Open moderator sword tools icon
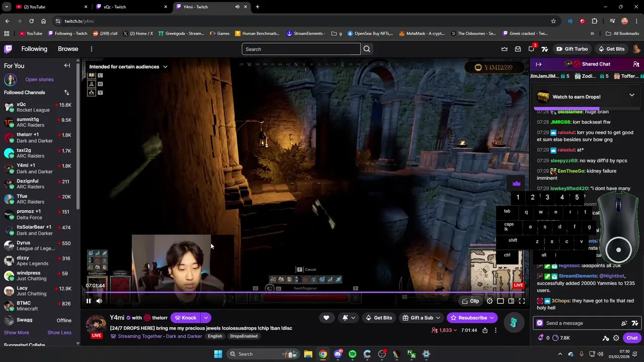 coord(606,338)
